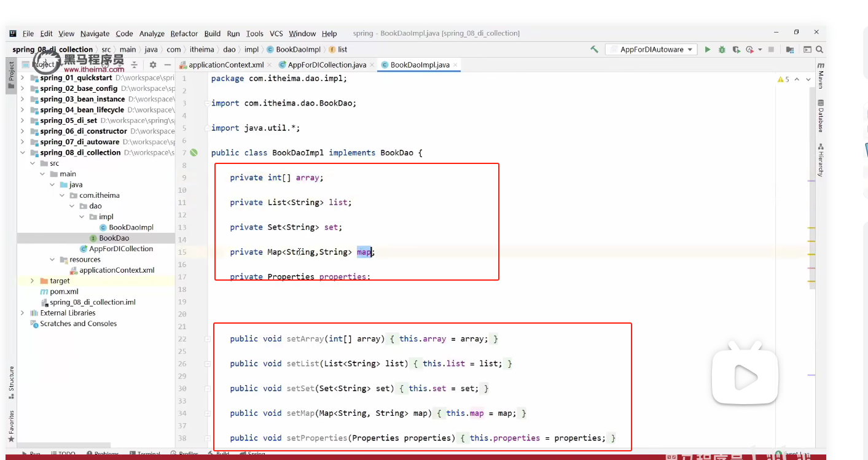Open the File menu

click(28, 34)
